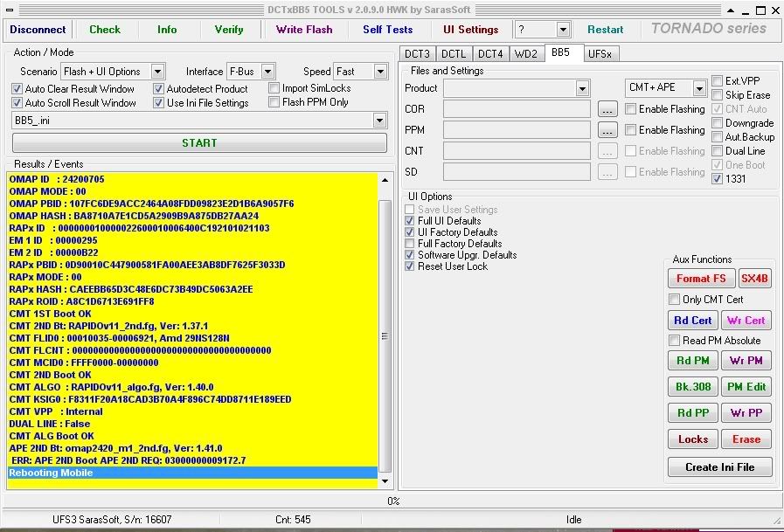Toggle Software Upgr. Defaults
The height and width of the screenshot is (532, 784).
pyautogui.click(x=410, y=255)
